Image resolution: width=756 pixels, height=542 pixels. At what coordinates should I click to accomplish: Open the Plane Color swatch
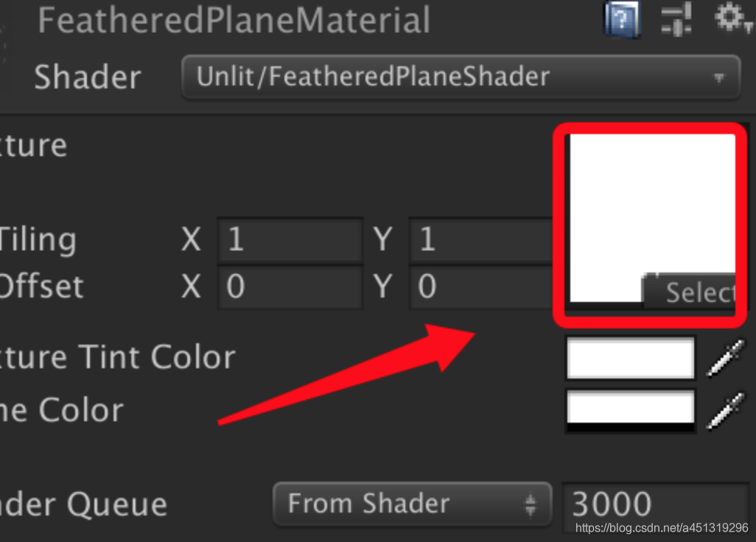click(631, 411)
